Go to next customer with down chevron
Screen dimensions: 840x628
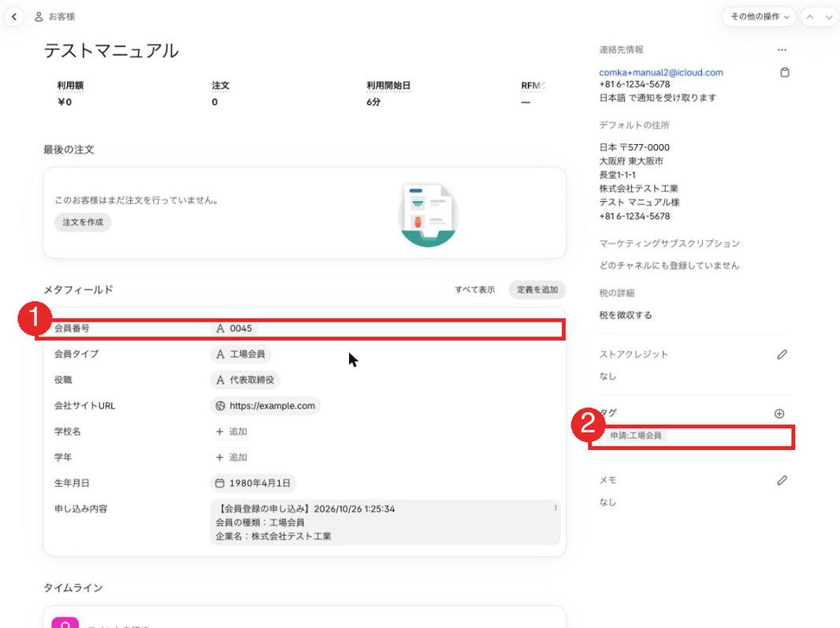coord(829,17)
